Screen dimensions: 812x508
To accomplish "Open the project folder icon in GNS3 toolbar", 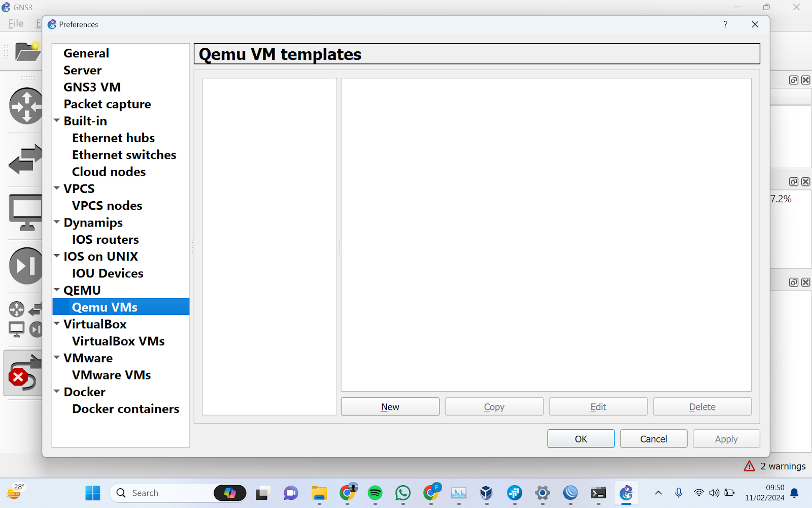I will click(27, 51).
